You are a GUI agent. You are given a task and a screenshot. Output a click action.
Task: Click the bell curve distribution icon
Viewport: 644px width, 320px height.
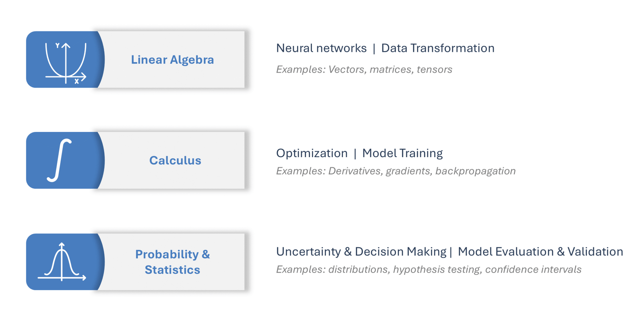pyautogui.click(x=62, y=262)
